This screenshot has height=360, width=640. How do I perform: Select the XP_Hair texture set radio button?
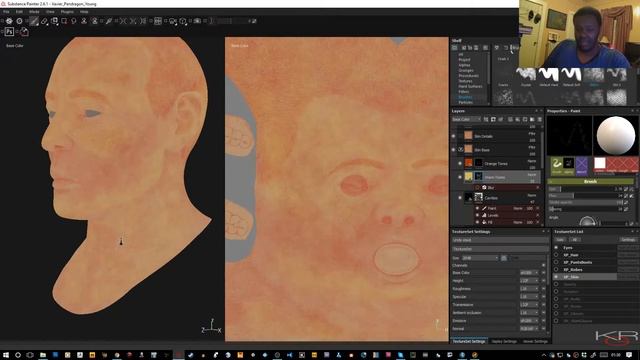[556, 255]
